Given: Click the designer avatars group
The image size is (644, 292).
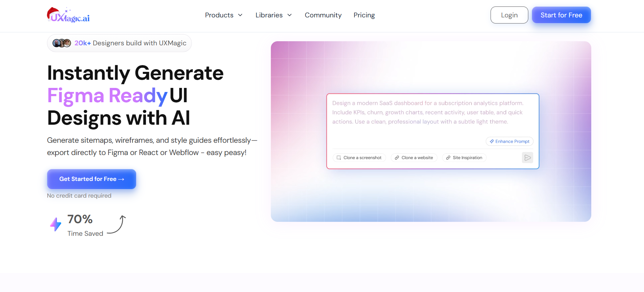Looking at the screenshot, I should point(62,43).
